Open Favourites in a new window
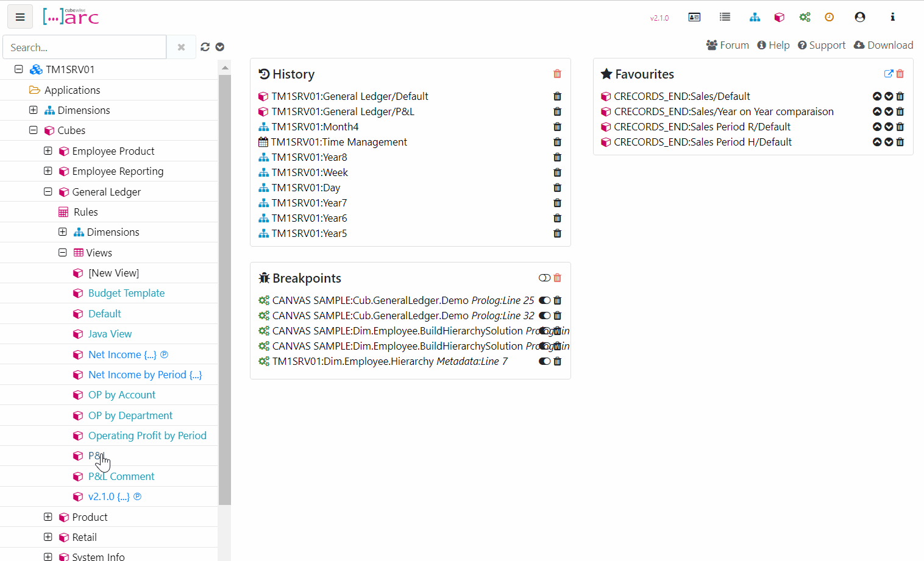 [x=888, y=73]
